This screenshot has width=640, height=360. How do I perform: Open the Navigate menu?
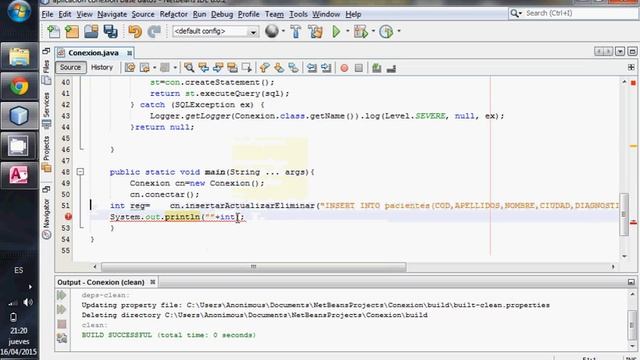[x=112, y=14]
